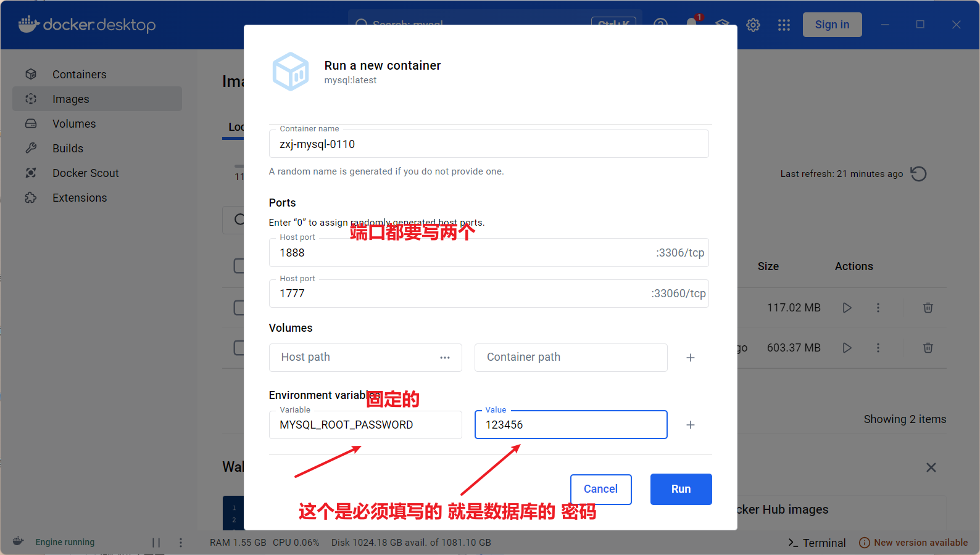Open more actions for 117.02 MB image
980x555 pixels.
click(x=878, y=308)
